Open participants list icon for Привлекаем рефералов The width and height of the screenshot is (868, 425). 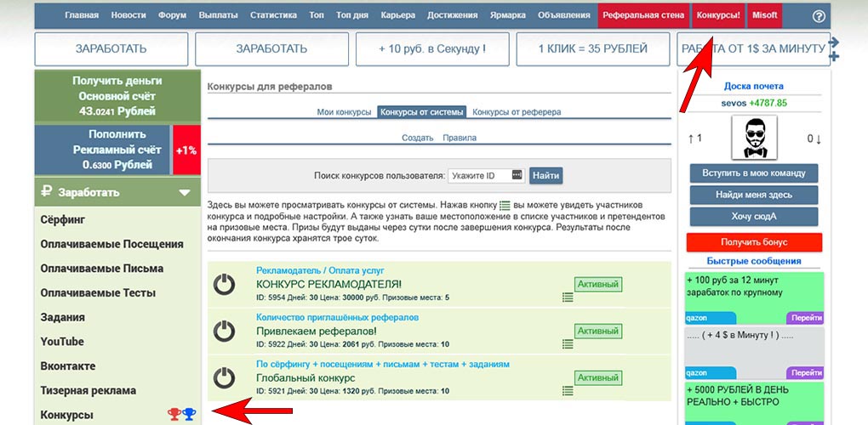tap(568, 343)
